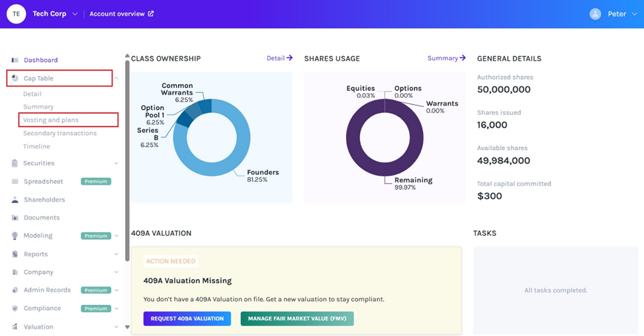The height and width of the screenshot is (336, 644).
Task: Open Spreadsheet in the sidebar
Action: tap(43, 181)
